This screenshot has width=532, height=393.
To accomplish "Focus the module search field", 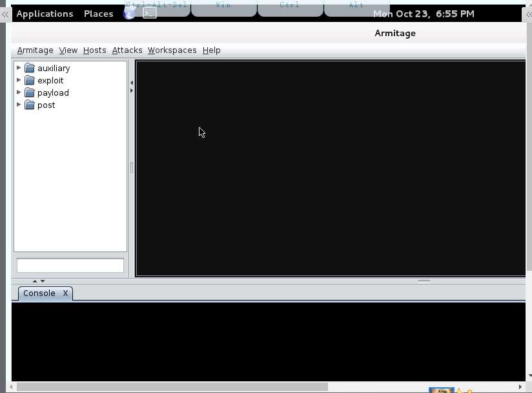I will pyautogui.click(x=70, y=265).
